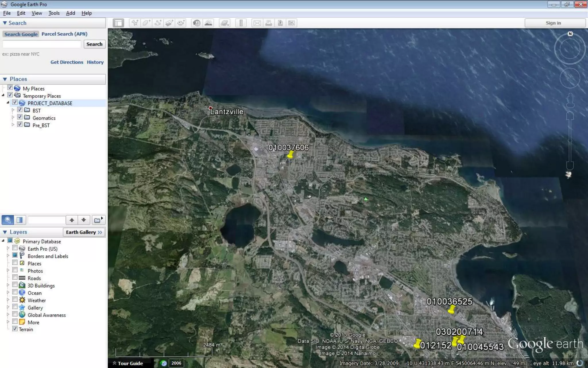The height and width of the screenshot is (368, 588).
Task: Collapse the Layers panel header
Action: coord(5,232)
